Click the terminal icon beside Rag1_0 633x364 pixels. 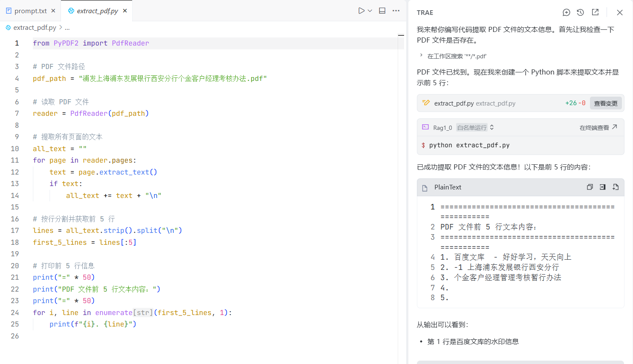click(x=425, y=127)
